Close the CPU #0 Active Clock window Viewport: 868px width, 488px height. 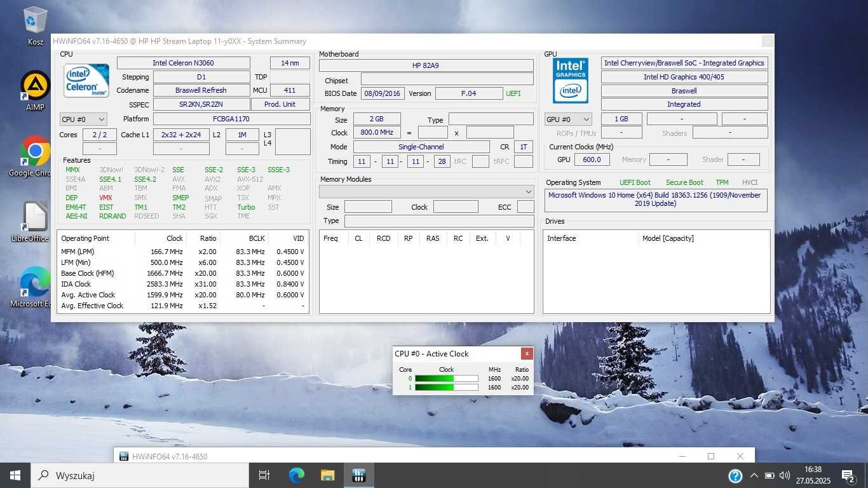pos(526,354)
